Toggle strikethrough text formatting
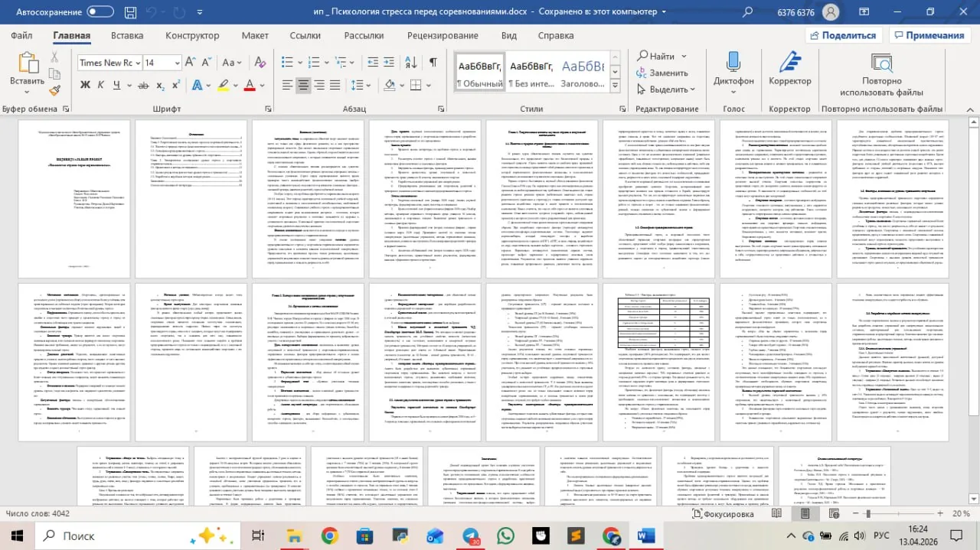980x550 pixels. pos(143,85)
